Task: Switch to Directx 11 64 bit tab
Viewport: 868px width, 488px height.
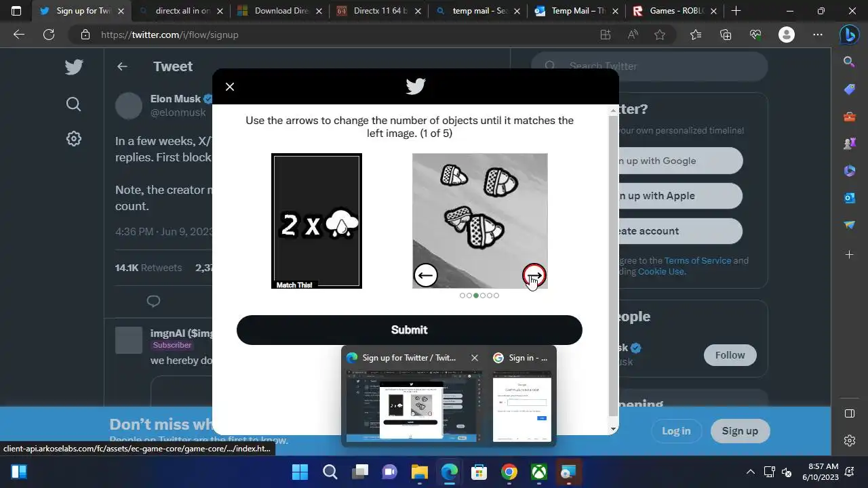Action: [x=378, y=11]
